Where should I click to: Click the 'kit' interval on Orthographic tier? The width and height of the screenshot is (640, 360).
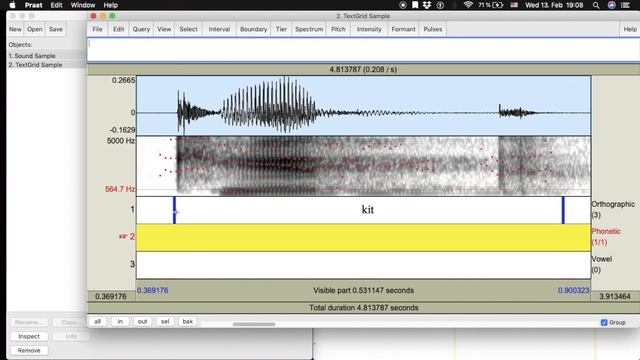pos(369,210)
